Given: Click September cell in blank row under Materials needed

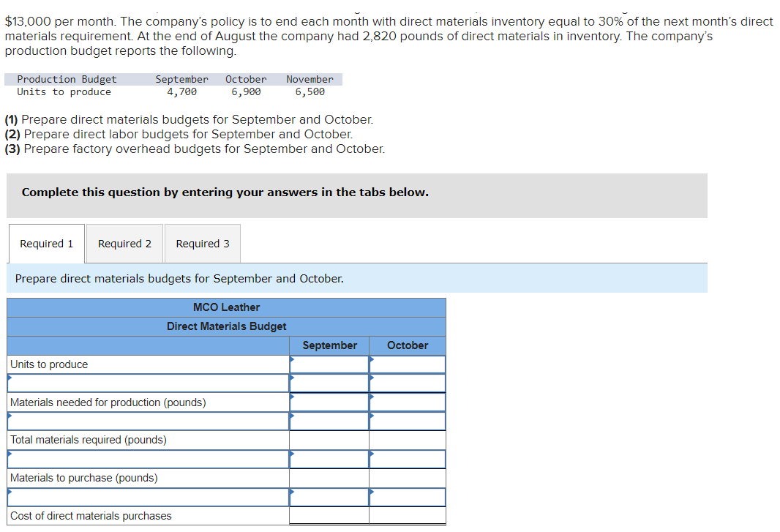Looking at the screenshot, I should click(x=329, y=421).
